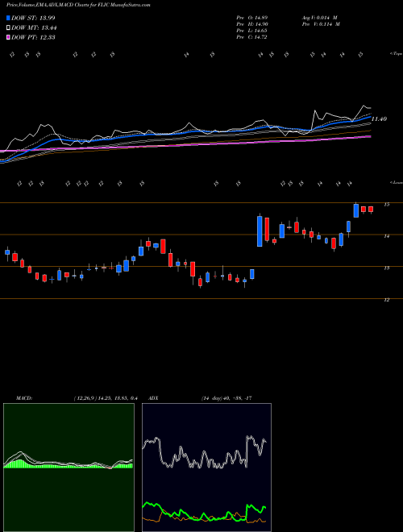Open the green MACD histogram panel

coord(69,468)
